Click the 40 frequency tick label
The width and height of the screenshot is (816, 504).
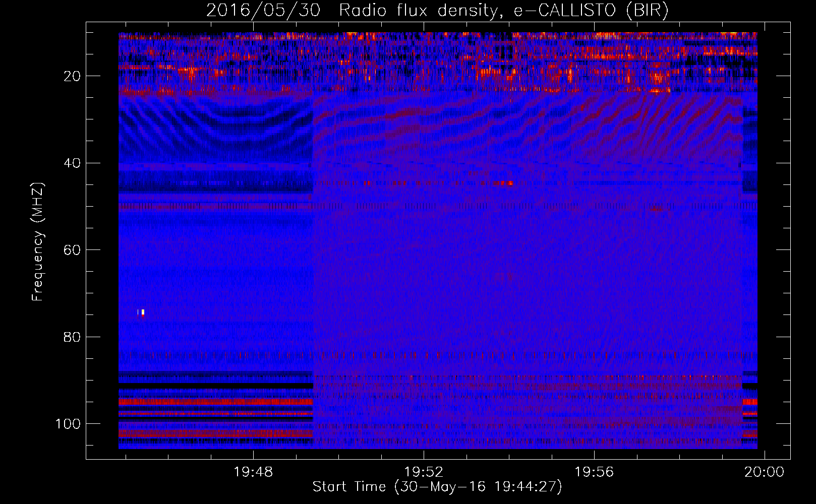[x=72, y=163]
